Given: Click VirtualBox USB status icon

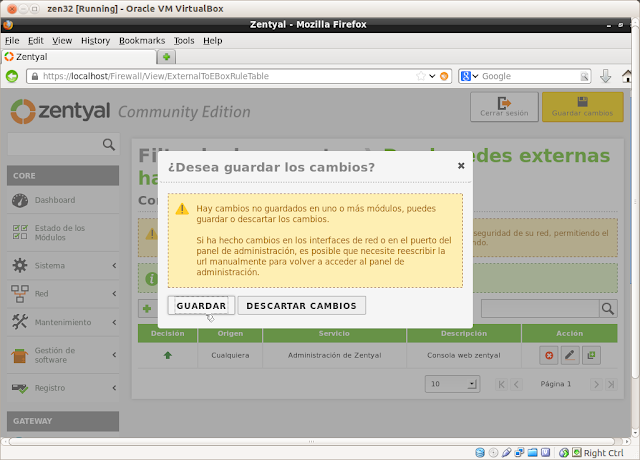Looking at the screenshot, I should 507,453.
